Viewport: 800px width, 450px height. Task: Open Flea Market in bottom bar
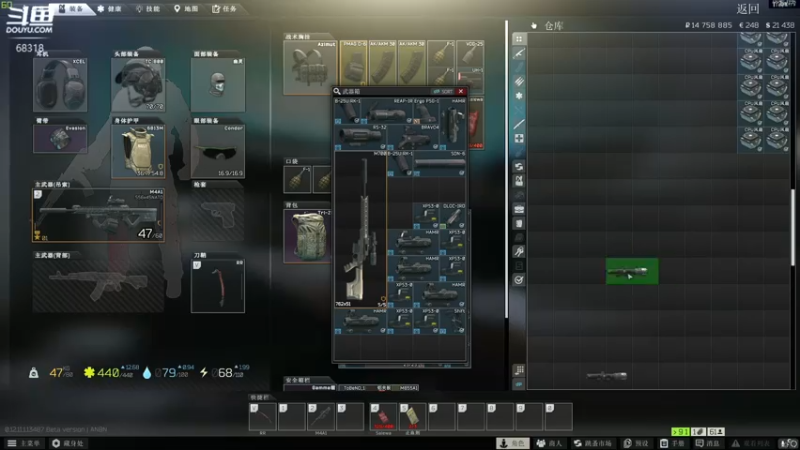click(593, 443)
